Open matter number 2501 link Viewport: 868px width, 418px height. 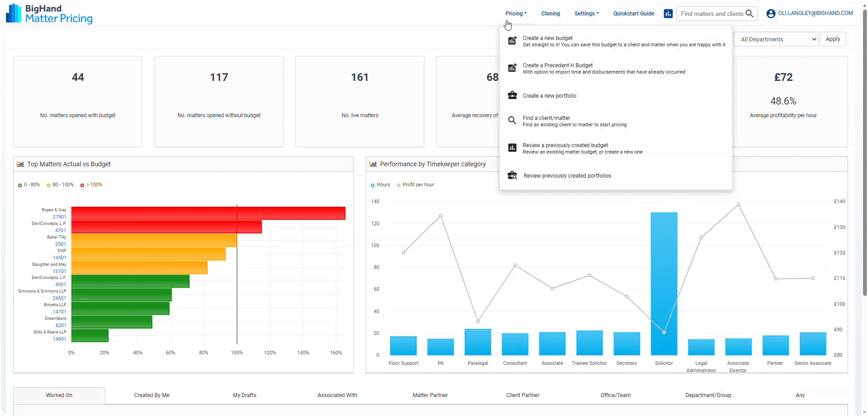pos(61,244)
